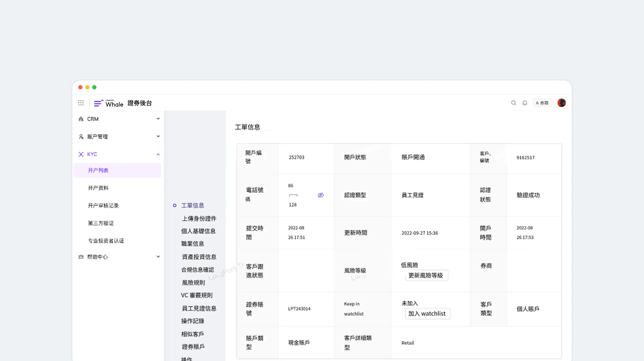The height and width of the screenshot is (361, 644).
Task: Expand the 帮助中心 chevron
Action: [x=158, y=257]
